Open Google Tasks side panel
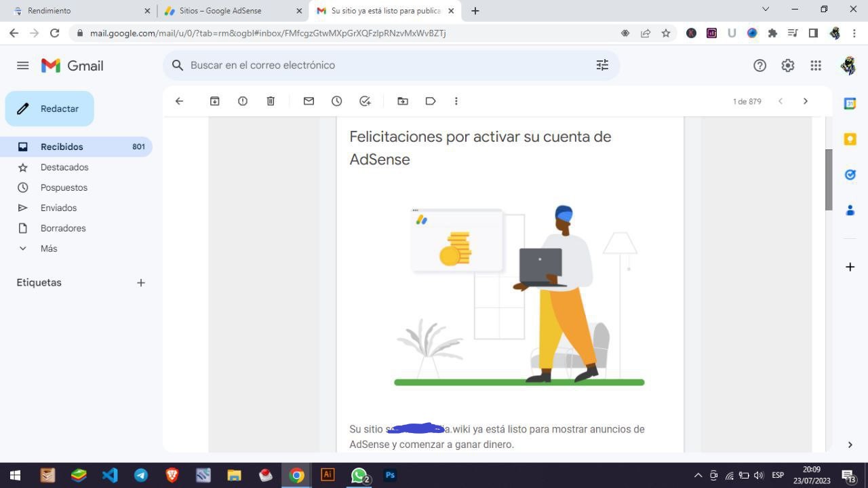This screenshot has height=488, width=868. (850, 174)
